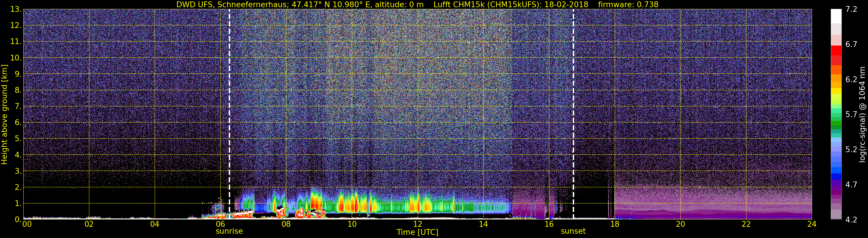Click the time axis tick label '10'
Viewport: 868px width, 238px height.
[352, 224]
